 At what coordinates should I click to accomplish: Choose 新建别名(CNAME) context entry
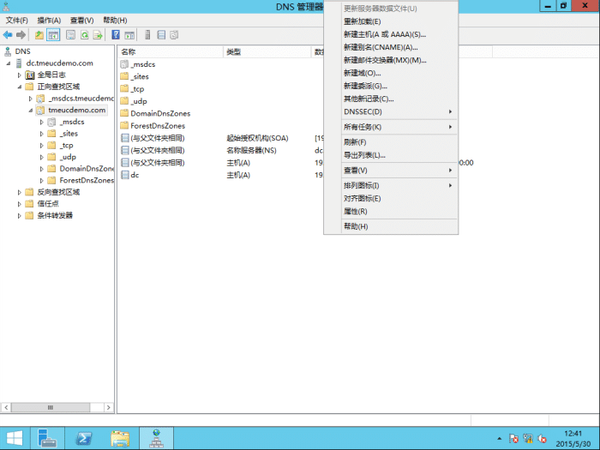click(x=391, y=47)
